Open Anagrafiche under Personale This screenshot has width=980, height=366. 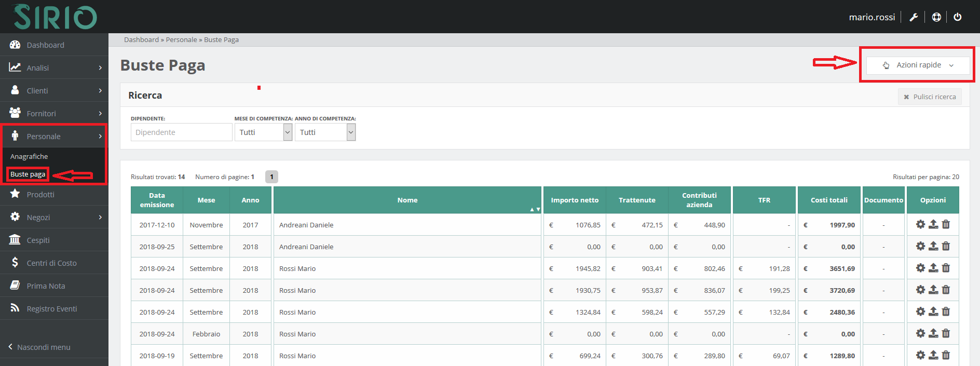(x=29, y=156)
